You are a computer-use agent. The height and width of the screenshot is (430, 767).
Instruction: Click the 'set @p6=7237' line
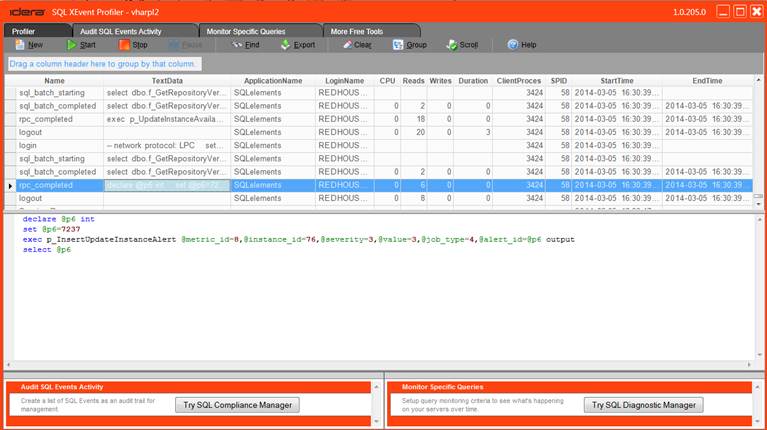[x=51, y=229]
